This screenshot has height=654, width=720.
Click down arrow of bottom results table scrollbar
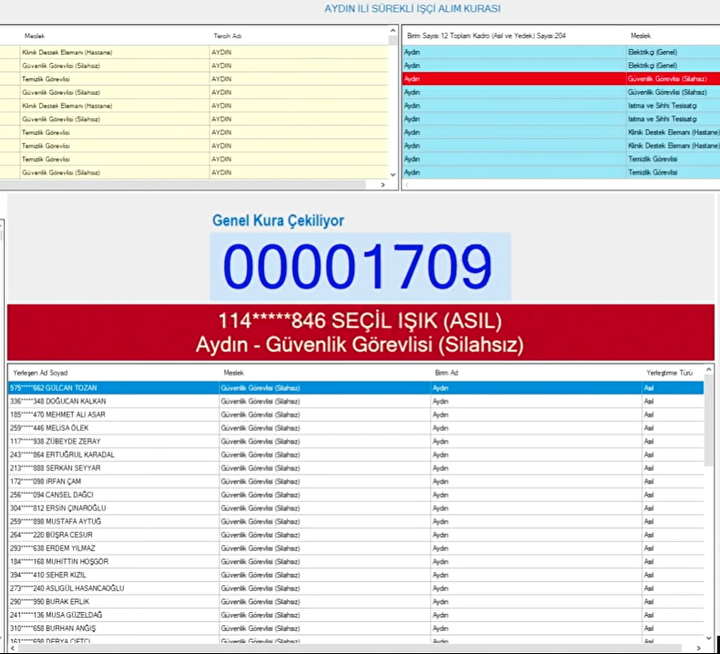[709, 638]
